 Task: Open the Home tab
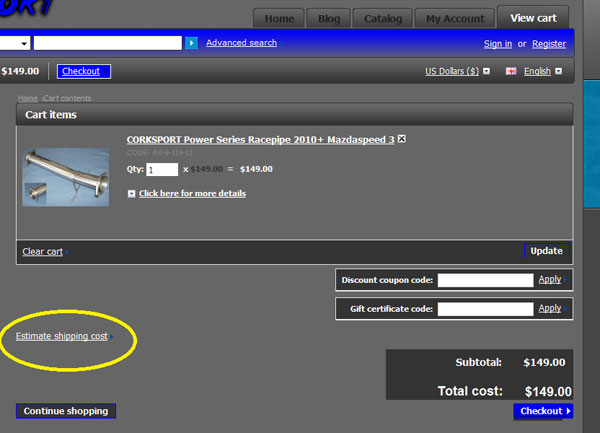[x=279, y=19]
